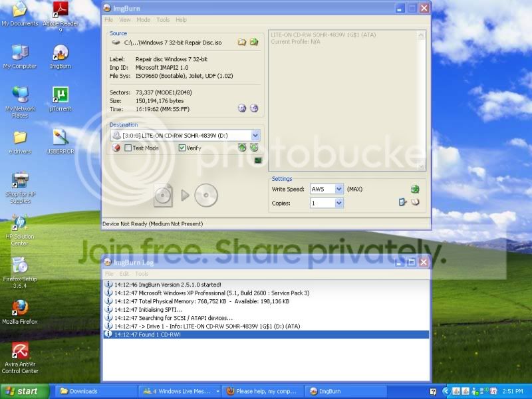Open the ImgBurn File menu
The height and width of the screenshot is (399, 532).
pyautogui.click(x=108, y=20)
